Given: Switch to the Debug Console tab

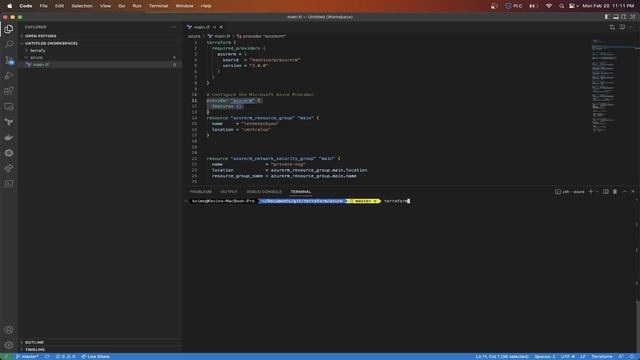Looking at the screenshot, I should point(264,191).
